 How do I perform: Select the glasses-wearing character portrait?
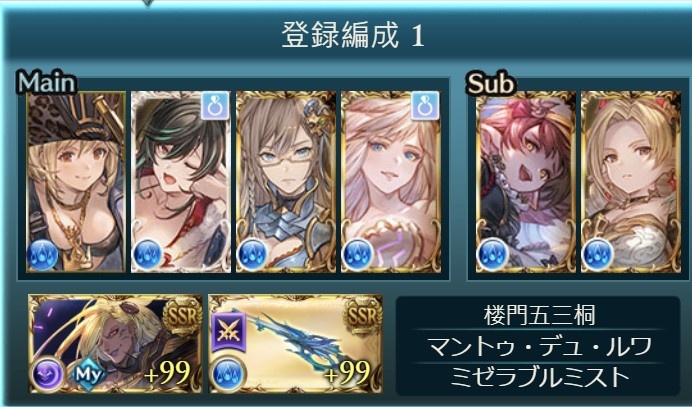(286, 181)
